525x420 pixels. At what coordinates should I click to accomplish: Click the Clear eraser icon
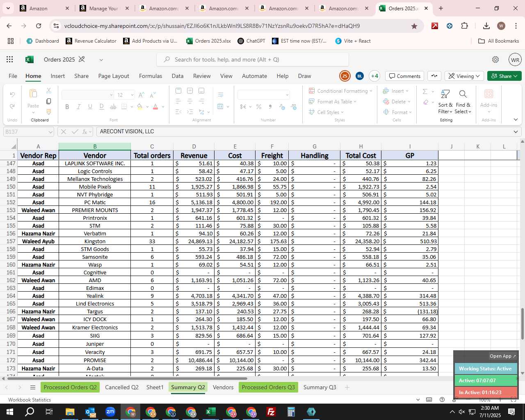[x=426, y=102]
